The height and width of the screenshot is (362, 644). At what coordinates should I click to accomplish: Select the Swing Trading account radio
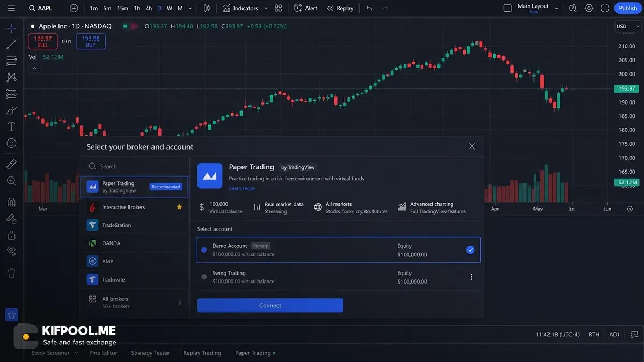point(204,277)
